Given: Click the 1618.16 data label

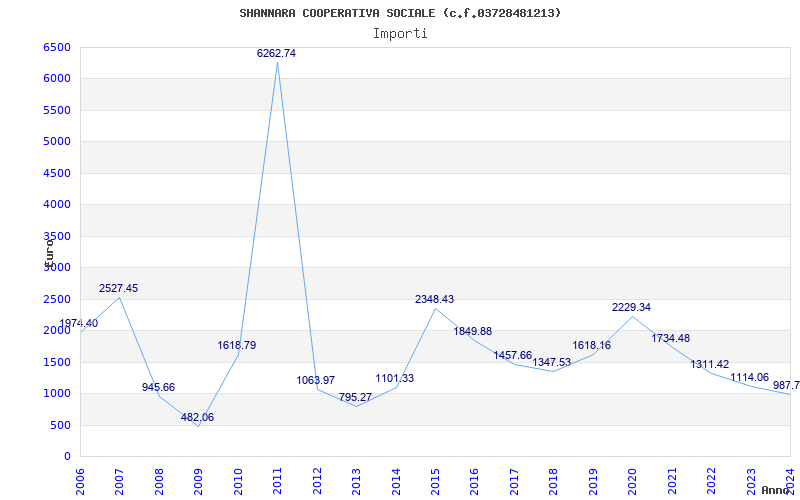Looking at the screenshot, I should (591, 345).
